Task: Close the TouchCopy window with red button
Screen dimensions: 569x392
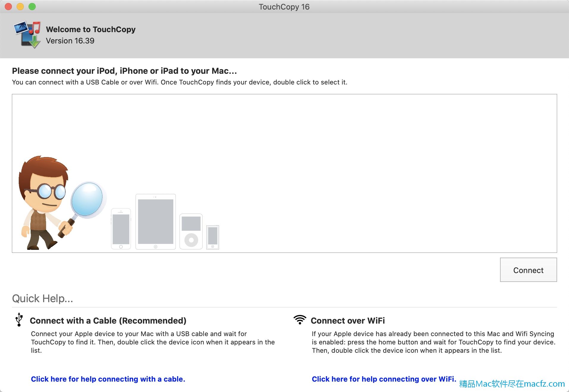Action: [8, 7]
